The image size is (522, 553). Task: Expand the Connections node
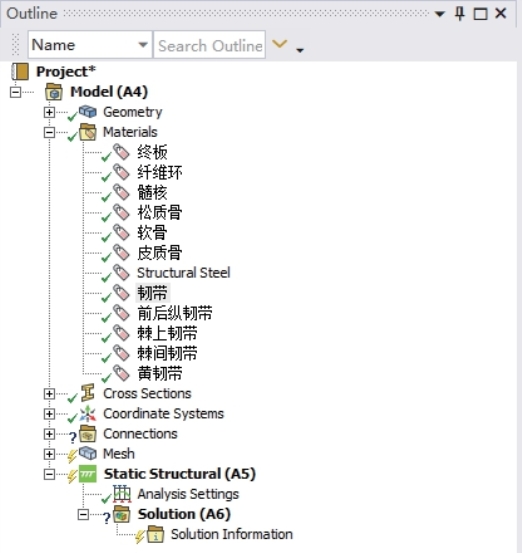coord(49,434)
